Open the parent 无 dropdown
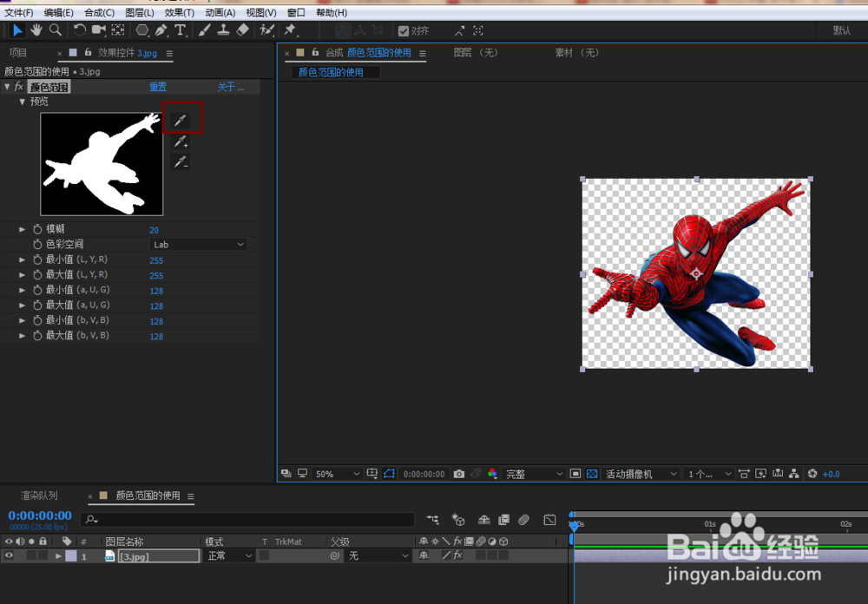The image size is (868, 604). click(x=378, y=555)
